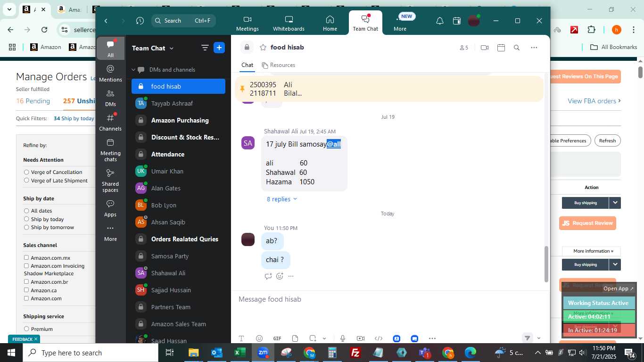
Task: Click the screenshot capture icon
Action: 313,338
